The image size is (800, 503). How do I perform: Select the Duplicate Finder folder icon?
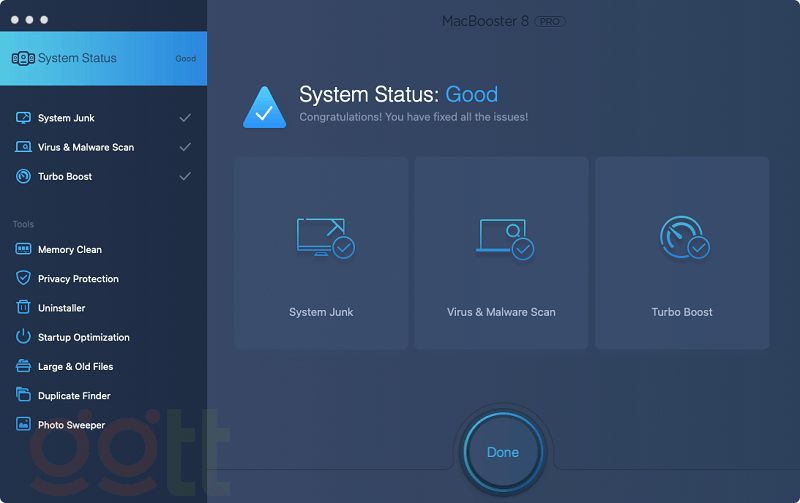[23, 395]
